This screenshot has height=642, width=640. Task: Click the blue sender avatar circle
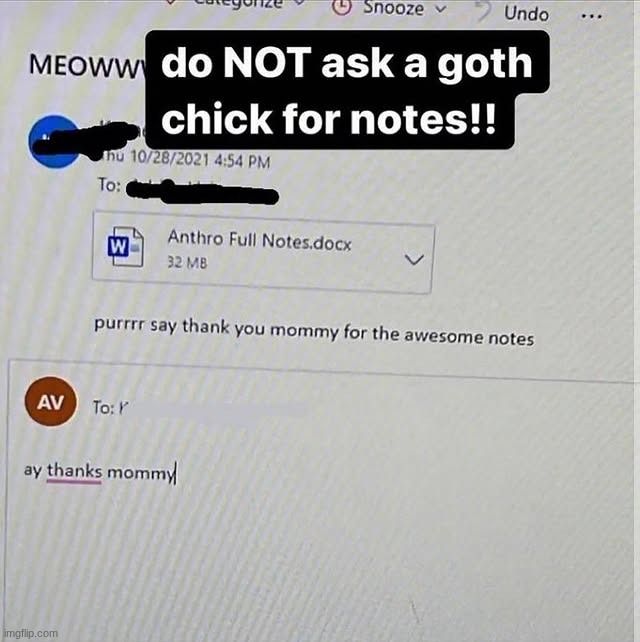(54, 142)
